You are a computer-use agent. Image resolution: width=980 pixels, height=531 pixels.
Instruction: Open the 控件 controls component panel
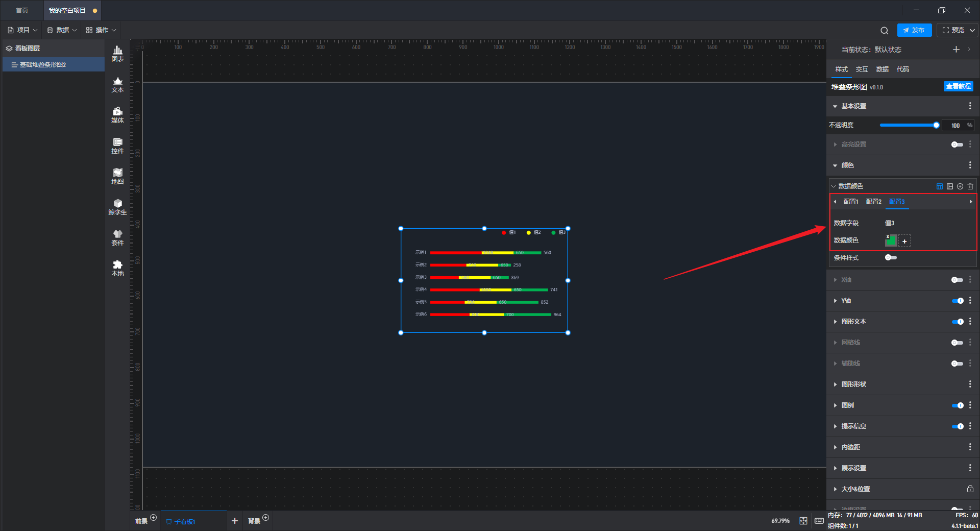pyautogui.click(x=117, y=146)
